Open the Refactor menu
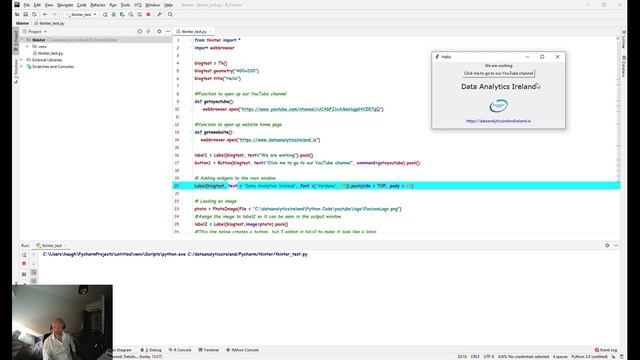This screenshot has height=360, width=640. (98, 5)
